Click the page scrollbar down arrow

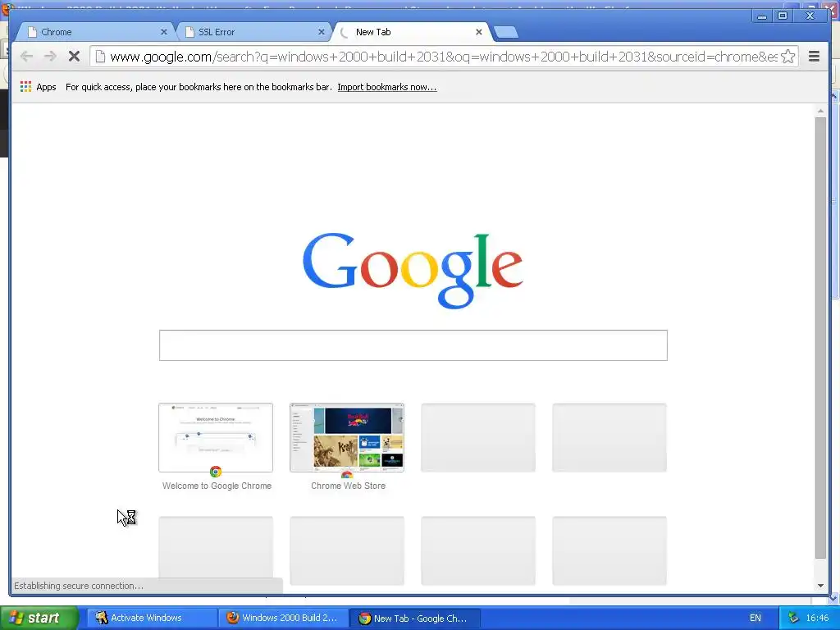pyautogui.click(x=820, y=586)
